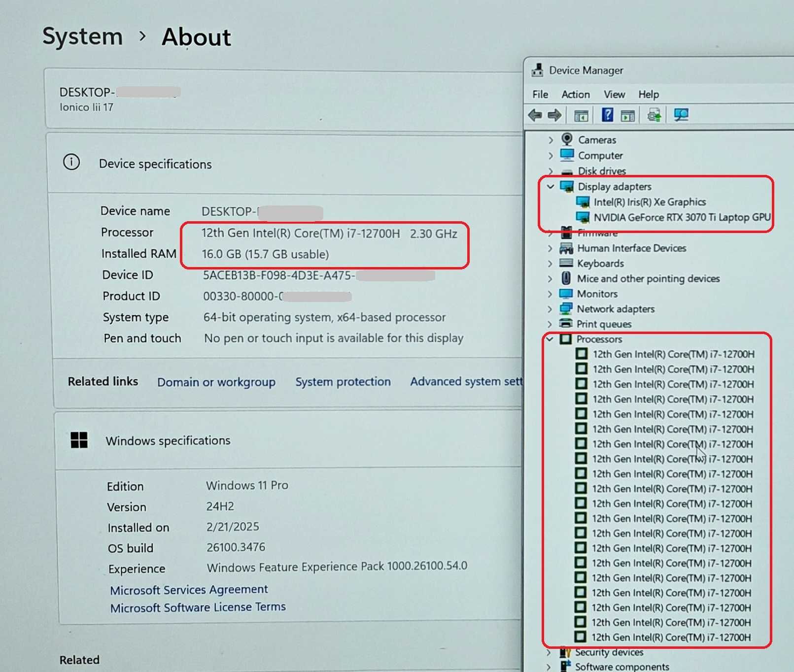Click the Windows logo beside Windows specifications
Viewport: 794px width, 672px height.
coord(79,440)
